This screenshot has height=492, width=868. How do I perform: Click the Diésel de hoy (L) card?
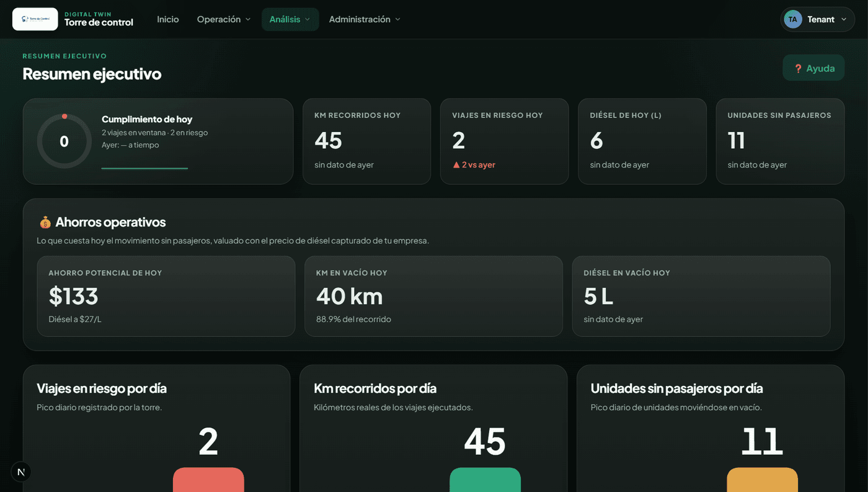tap(642, 141)
